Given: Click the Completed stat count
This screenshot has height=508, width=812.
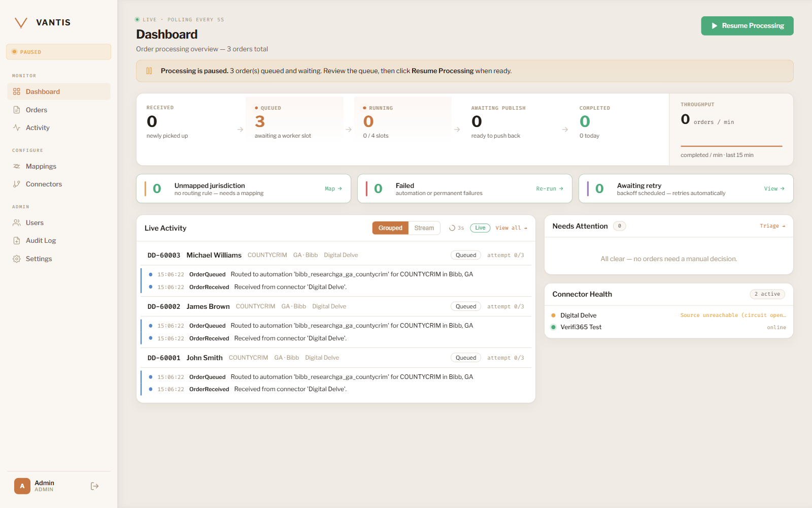Looking at the screenshot, I should click(x=585, y=121).
